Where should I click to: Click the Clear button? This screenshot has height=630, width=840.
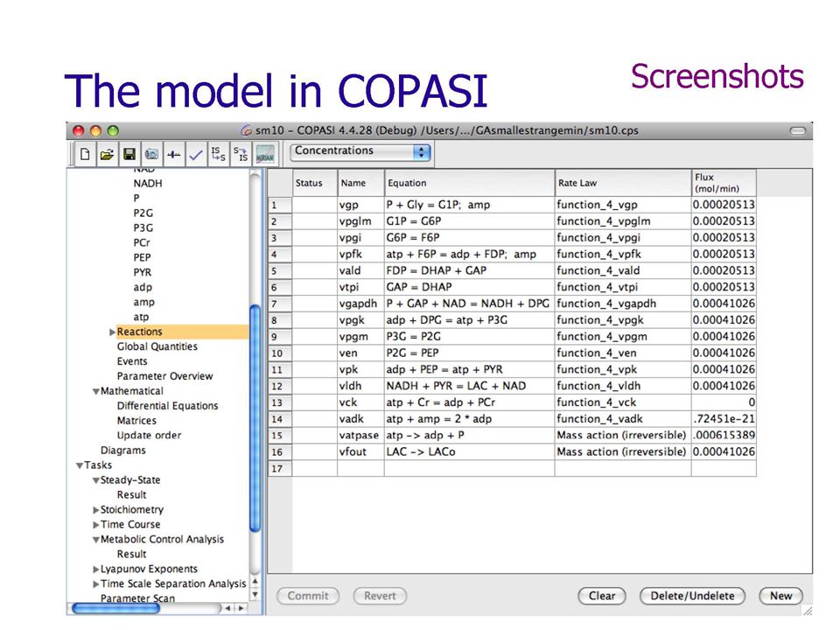(x=602, y=596)
